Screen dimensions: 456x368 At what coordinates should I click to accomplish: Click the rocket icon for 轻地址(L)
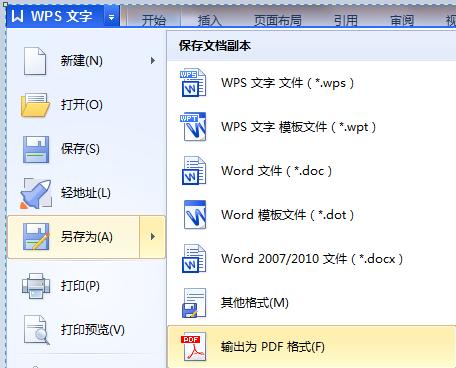click(x=36, y=193)
